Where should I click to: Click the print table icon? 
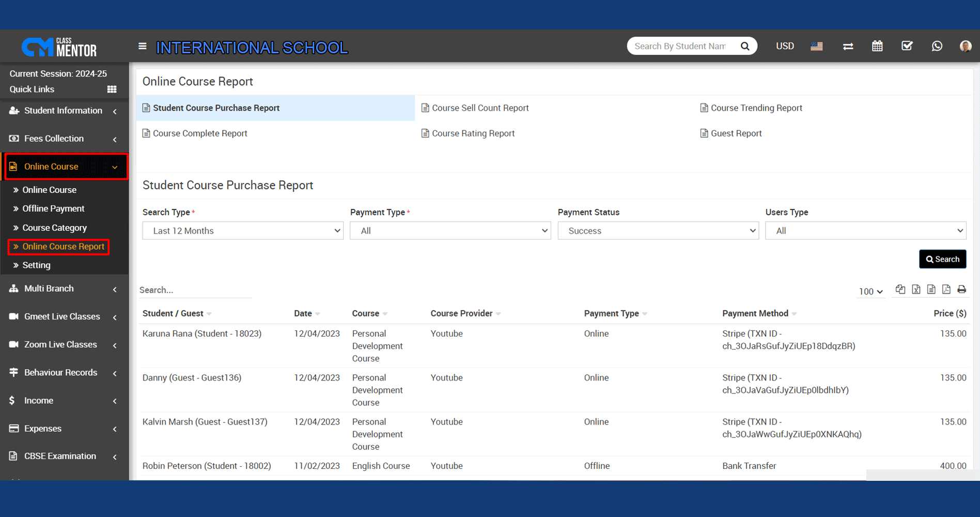(x=961, y=290)
